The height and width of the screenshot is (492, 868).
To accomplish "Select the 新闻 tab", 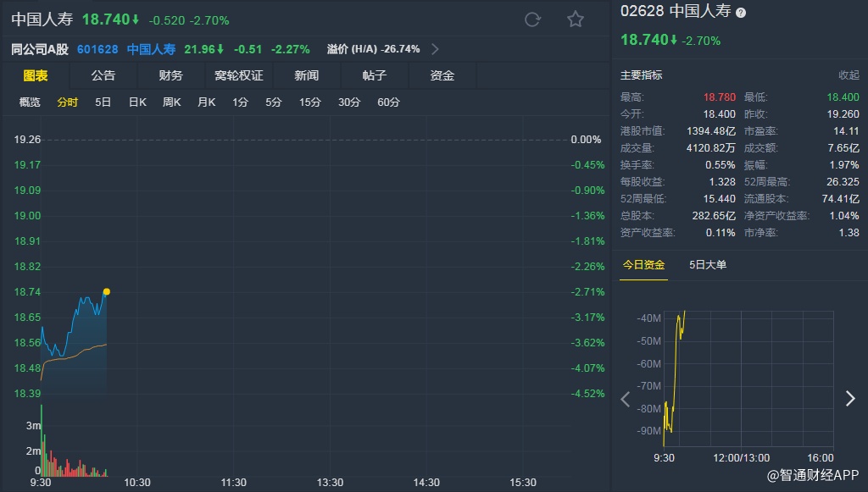I will (x=307, y=75).
